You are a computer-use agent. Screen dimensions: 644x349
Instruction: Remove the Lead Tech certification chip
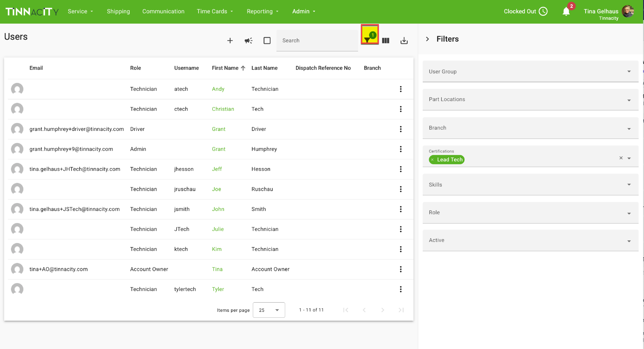coord(432,160)
